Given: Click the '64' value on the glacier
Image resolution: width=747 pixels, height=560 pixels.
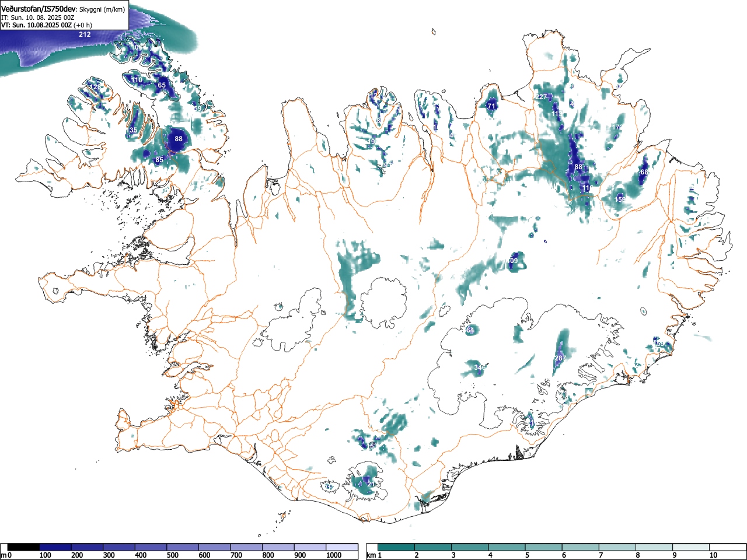Looking at the screenshot, I should click(x=470, y=331).
